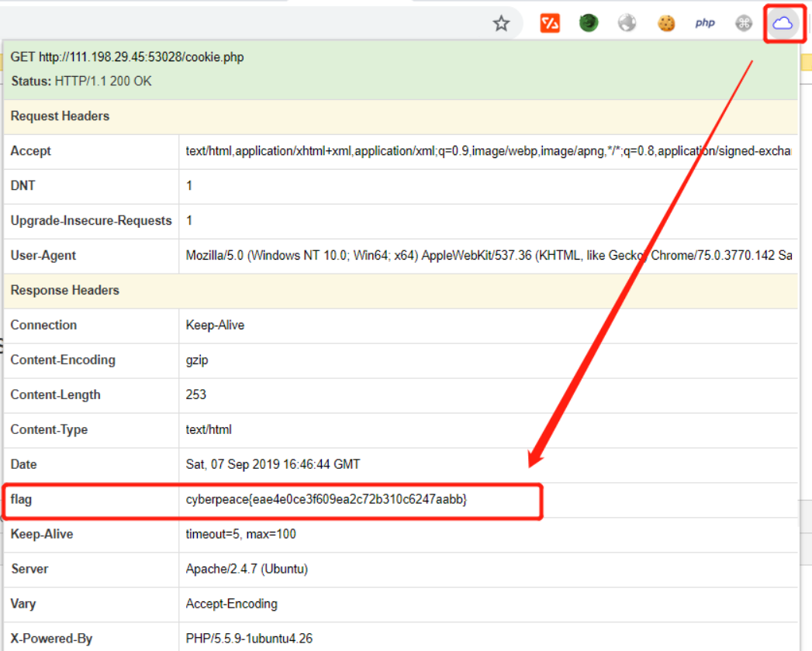812x651 pixels.
Task: Select the Connection header name
Action: (43, 325)
